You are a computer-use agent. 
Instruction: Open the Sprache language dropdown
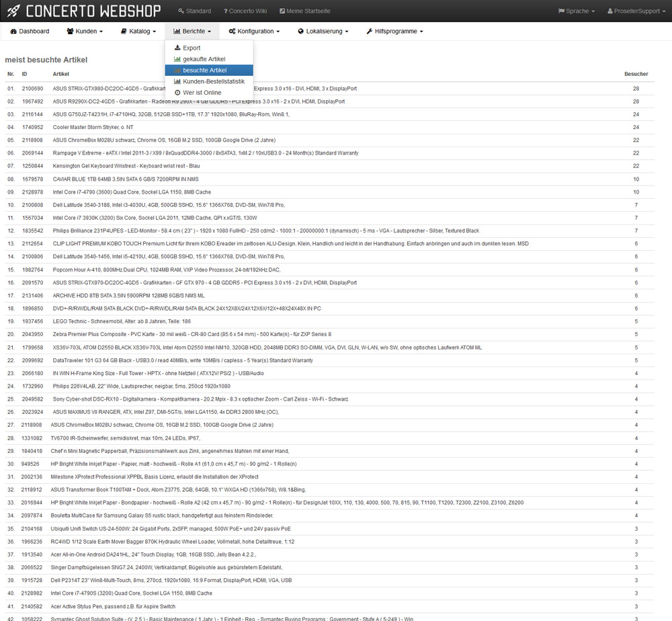(x=576, y=11)
